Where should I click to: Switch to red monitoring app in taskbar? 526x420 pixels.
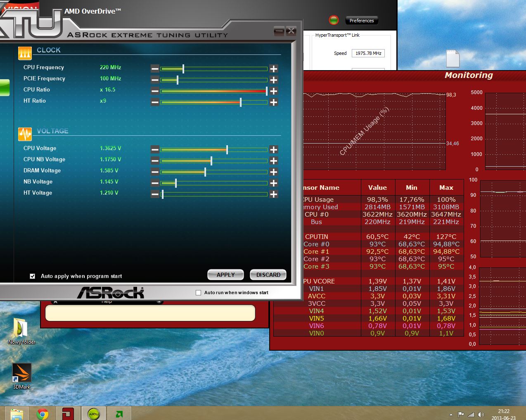(68, 414)
